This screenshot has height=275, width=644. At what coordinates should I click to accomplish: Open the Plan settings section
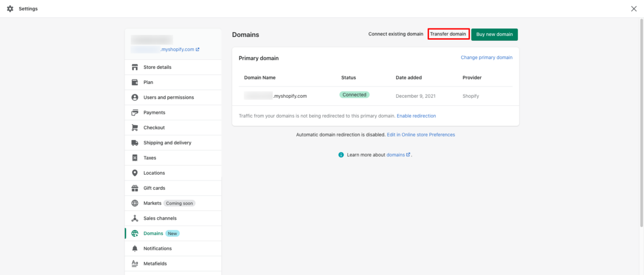pos(148,82)
